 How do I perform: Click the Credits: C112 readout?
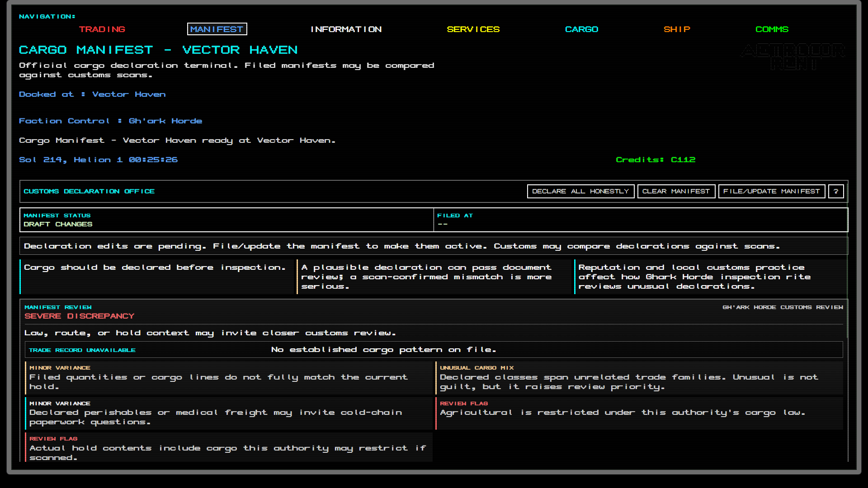(x=656, y=160)
